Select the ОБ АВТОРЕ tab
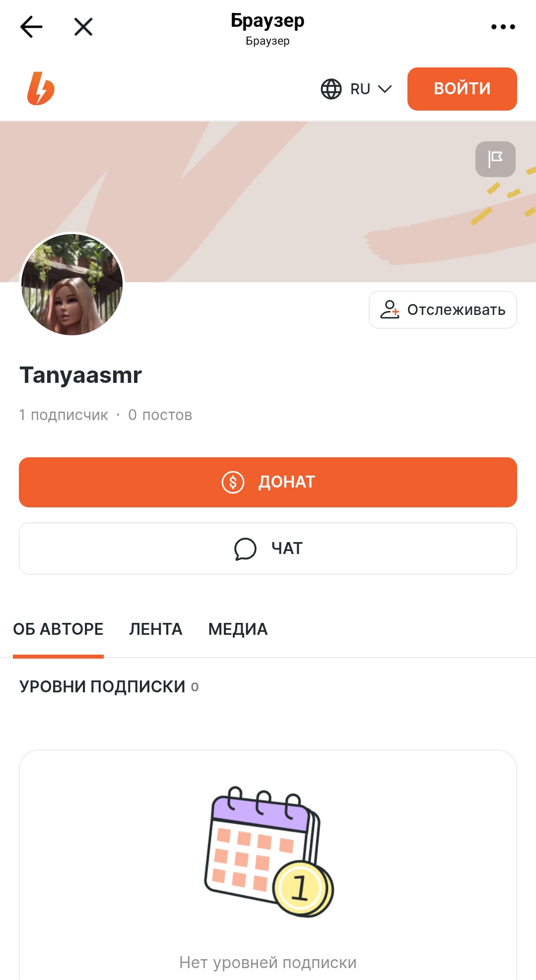 (x=58, y=629)
